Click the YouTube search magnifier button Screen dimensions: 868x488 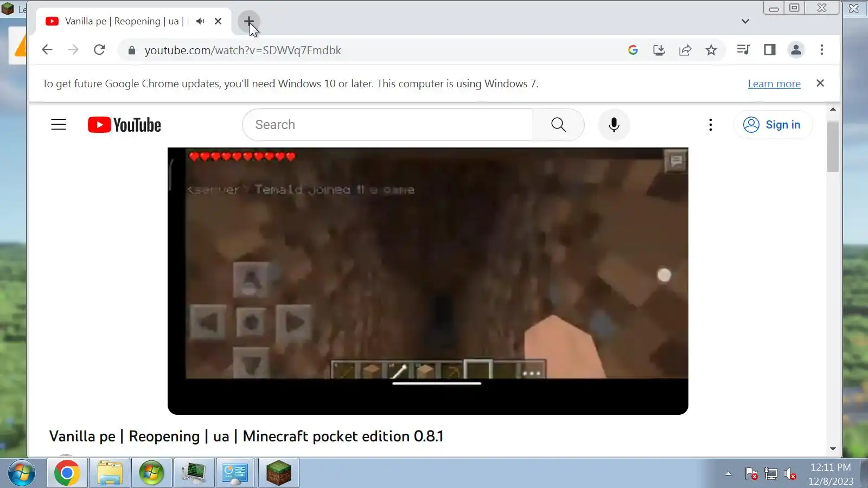(558, 125)
